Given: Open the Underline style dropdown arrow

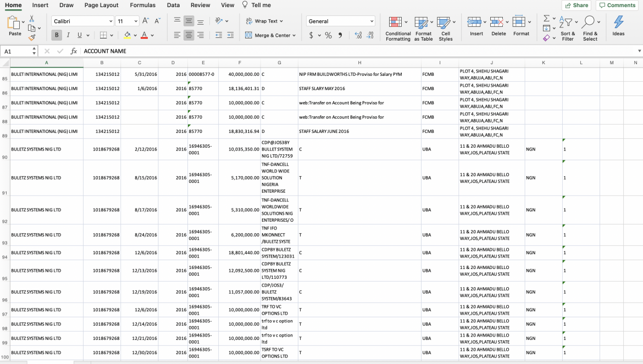Looking at the screenshot, I should point(88,36).
